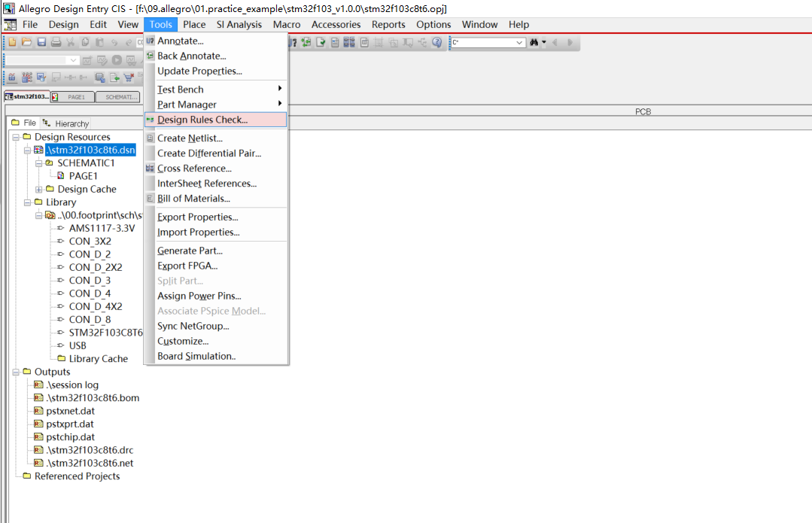Click the New Simulation Profile icon
Screen dimensions: 812x523
(87, 60)
